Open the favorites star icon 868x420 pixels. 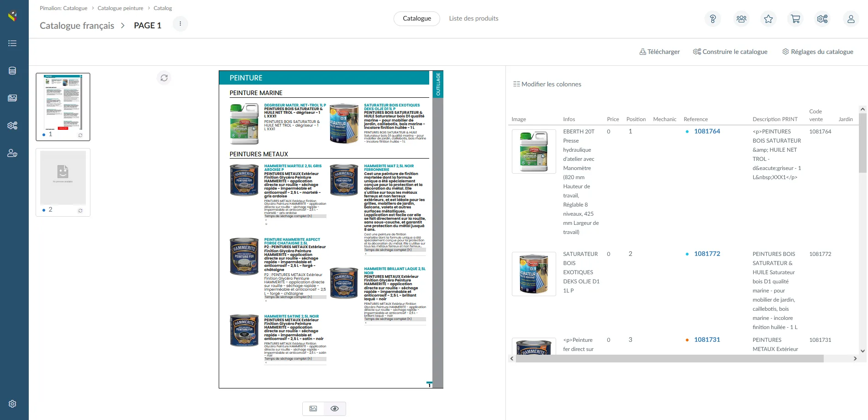(768, 19)
